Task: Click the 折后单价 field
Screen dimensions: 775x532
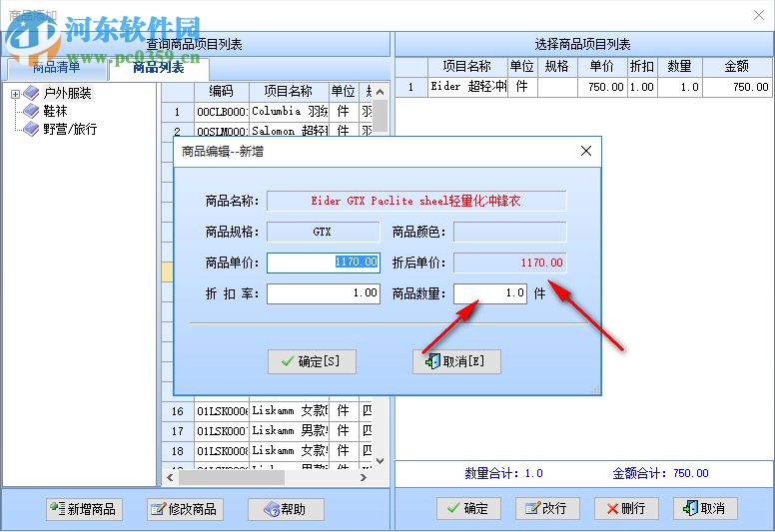Action: click(x=510, y=263)
